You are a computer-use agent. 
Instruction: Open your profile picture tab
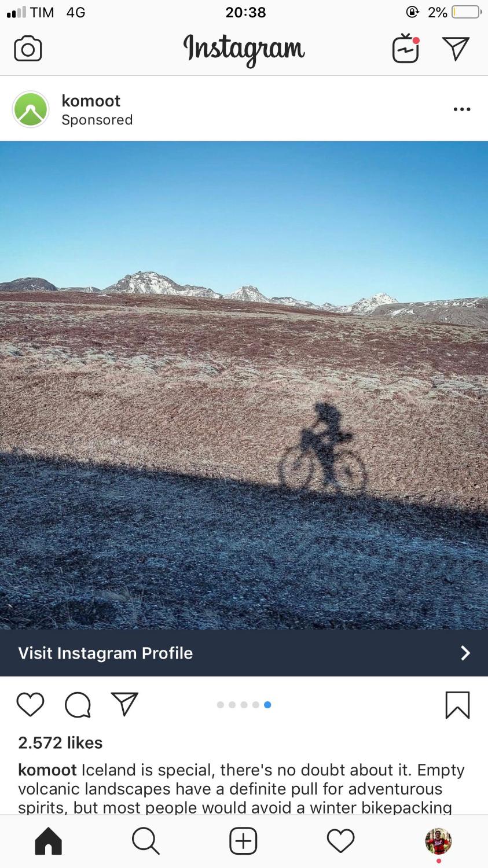(x=438, y=841)
